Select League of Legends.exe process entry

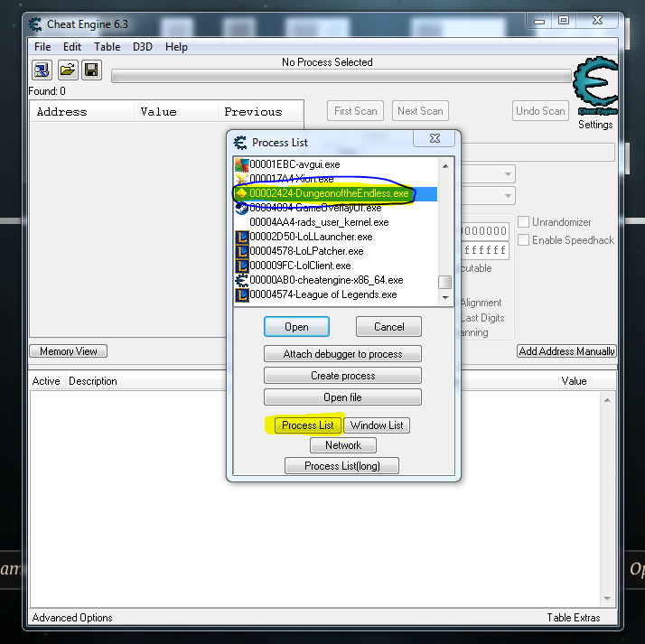point(336,294)
